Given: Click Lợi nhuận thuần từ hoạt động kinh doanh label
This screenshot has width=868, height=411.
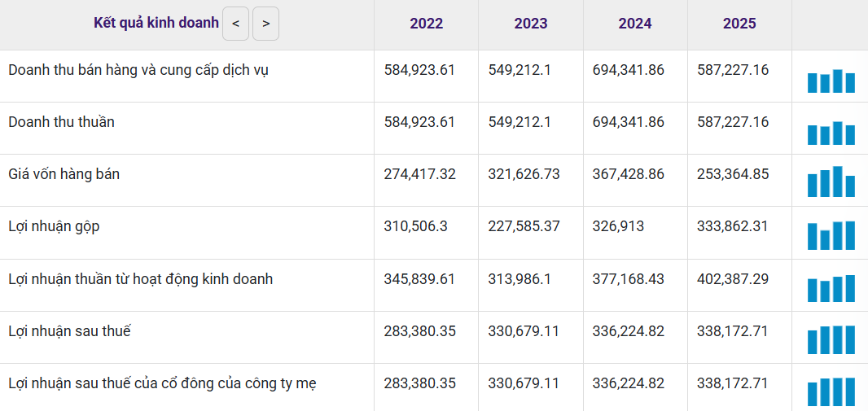Looking at the screenshot, I should 141,279.
